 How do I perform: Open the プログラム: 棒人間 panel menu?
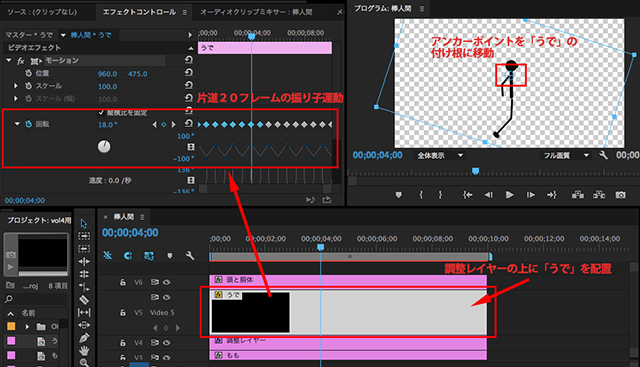(x=422, y=8)
